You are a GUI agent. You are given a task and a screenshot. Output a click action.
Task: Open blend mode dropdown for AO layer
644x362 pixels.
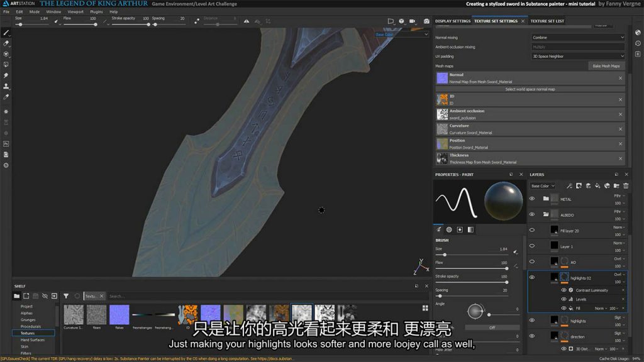pos(619,258)
